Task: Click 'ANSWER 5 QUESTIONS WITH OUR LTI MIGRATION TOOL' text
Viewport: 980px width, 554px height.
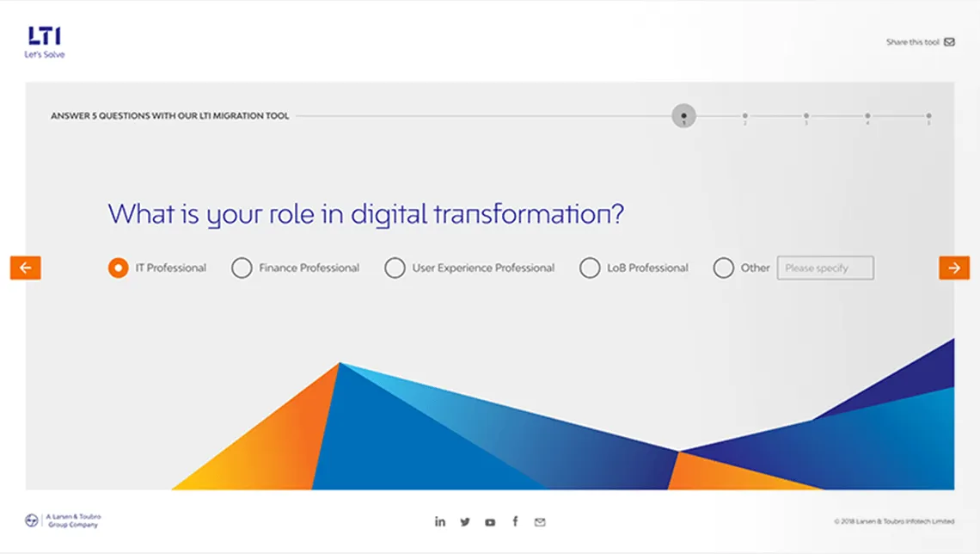Action: point(170,115)
